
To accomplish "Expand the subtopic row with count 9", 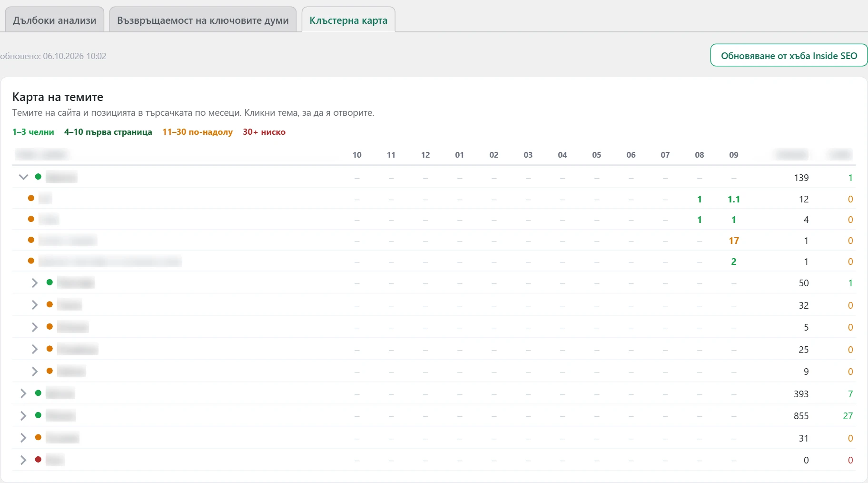I will click(x=34, y=372).
